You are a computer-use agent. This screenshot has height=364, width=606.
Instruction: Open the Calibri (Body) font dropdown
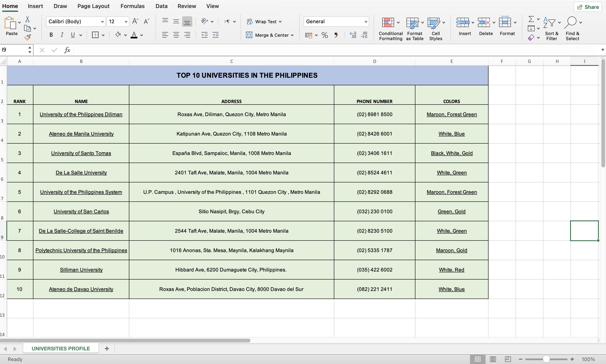(102, 22)
